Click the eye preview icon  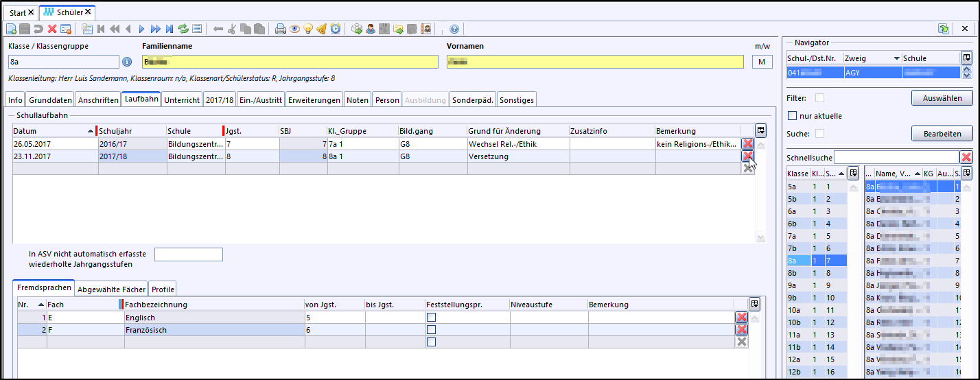coord(294,29)
